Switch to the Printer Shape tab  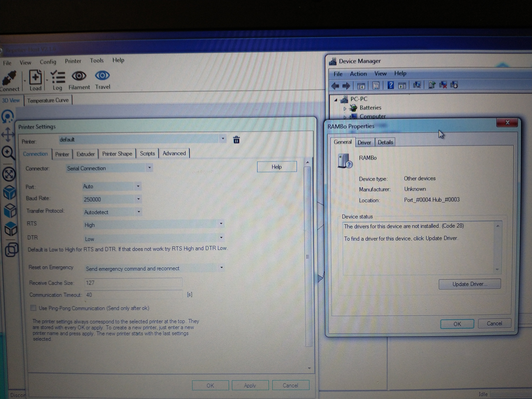(117, 154)
